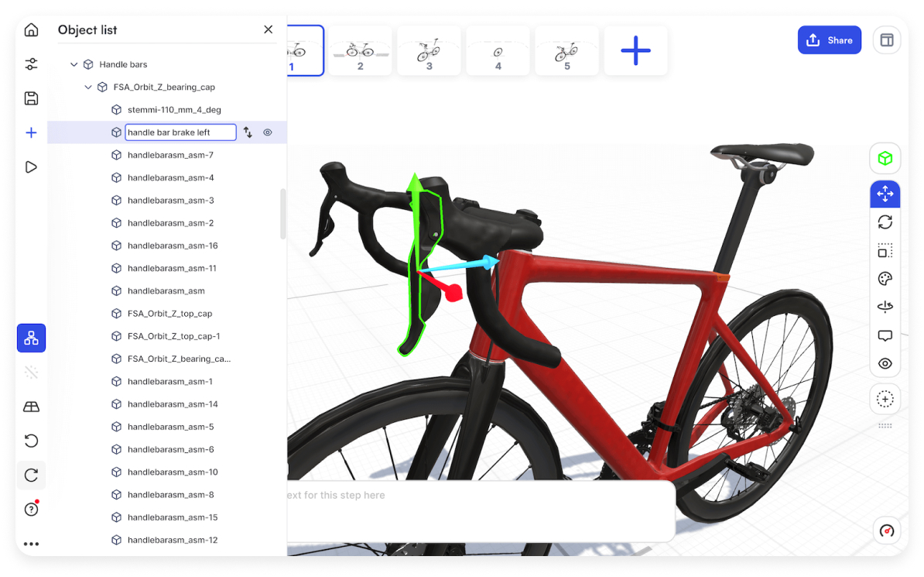This screenshot has width=924, height=577.
Task: Click the 'handle bar brake left' name field
Action: [x=180, y=132]
